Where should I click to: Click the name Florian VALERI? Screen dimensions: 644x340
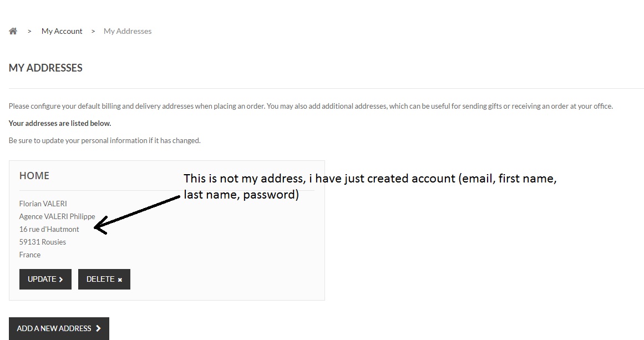pyautogui.click(x=43, y=204)
